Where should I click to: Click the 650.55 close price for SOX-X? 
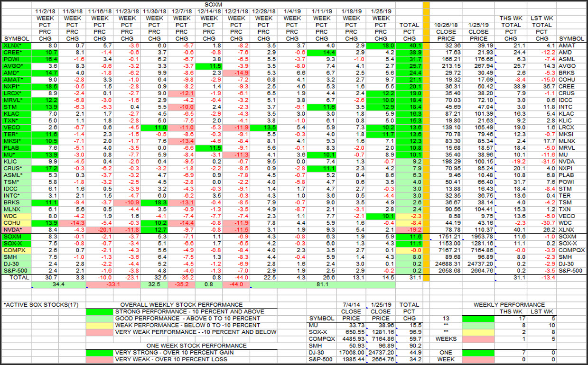(351, 332)
